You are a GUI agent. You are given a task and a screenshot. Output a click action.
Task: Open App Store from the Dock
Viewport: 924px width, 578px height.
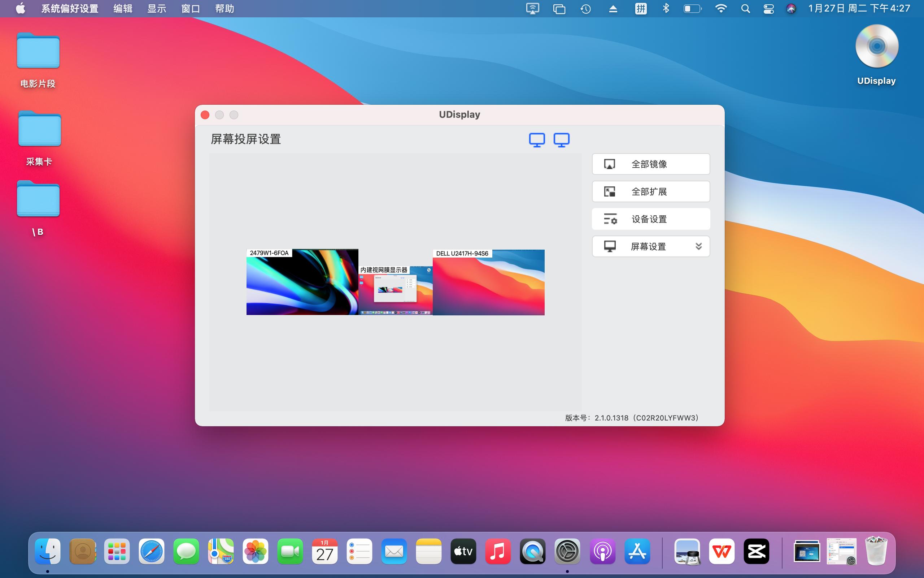[637, 551]
